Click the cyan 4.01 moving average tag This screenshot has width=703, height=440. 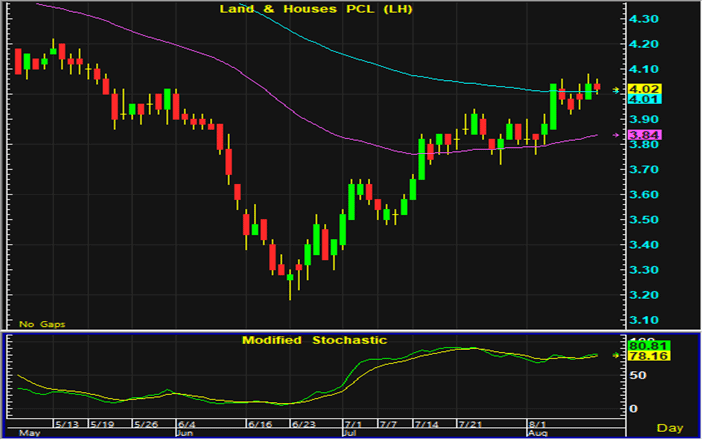coord(645,99)
